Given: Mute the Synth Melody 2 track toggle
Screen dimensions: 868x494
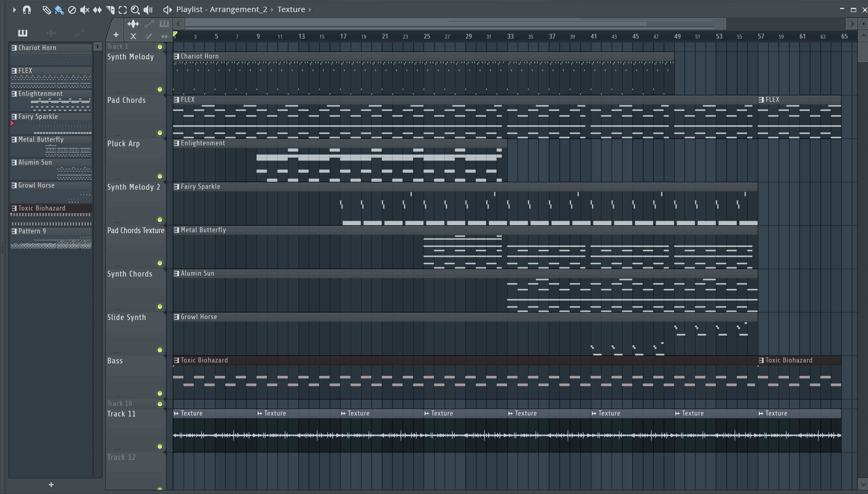Looking at the screenshot, I should pos(160,220).
